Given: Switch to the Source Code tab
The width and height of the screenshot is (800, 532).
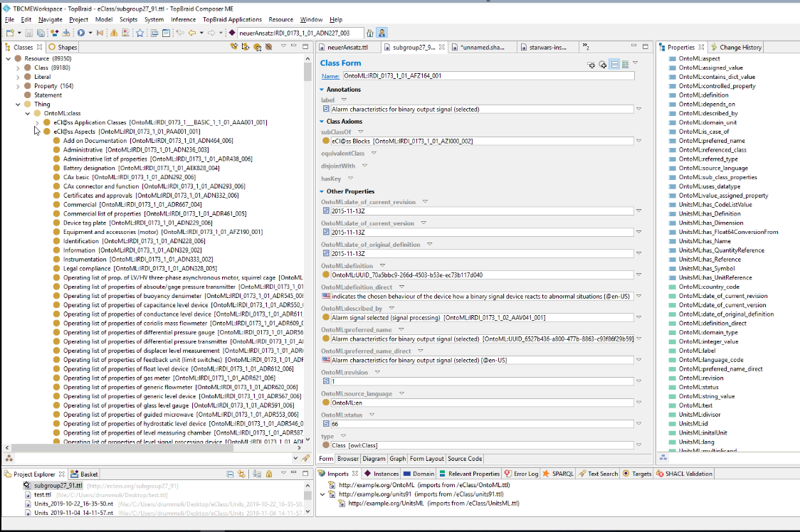Looking at the screenshot, I should point(465,459).
